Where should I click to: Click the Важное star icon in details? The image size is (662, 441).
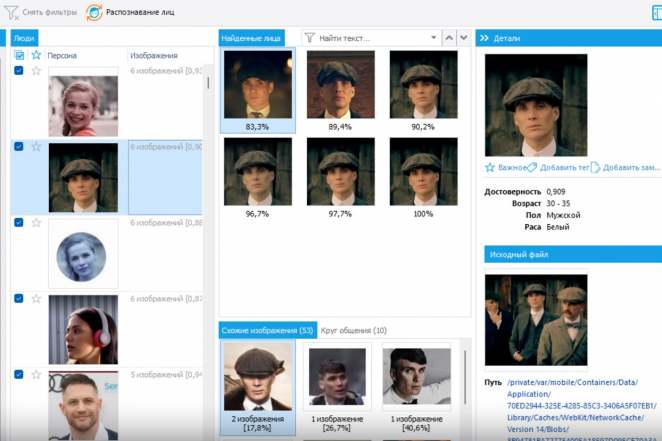[490, 167]
